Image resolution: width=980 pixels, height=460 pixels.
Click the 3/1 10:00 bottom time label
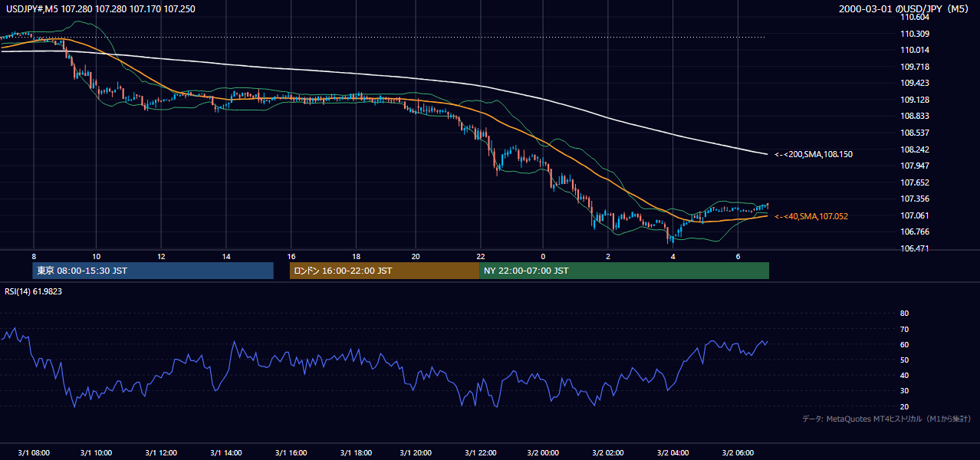pyautogui.click(x=97, y=453)
